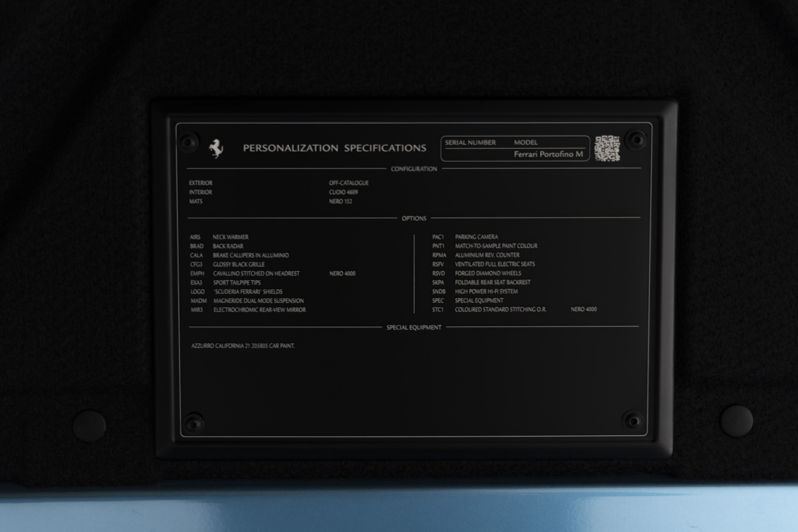Click the 'MODEL' label

click(526, 142)
